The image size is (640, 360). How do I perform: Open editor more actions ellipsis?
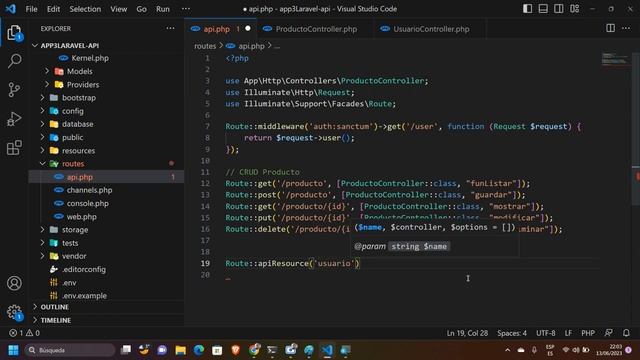point(626,28)
